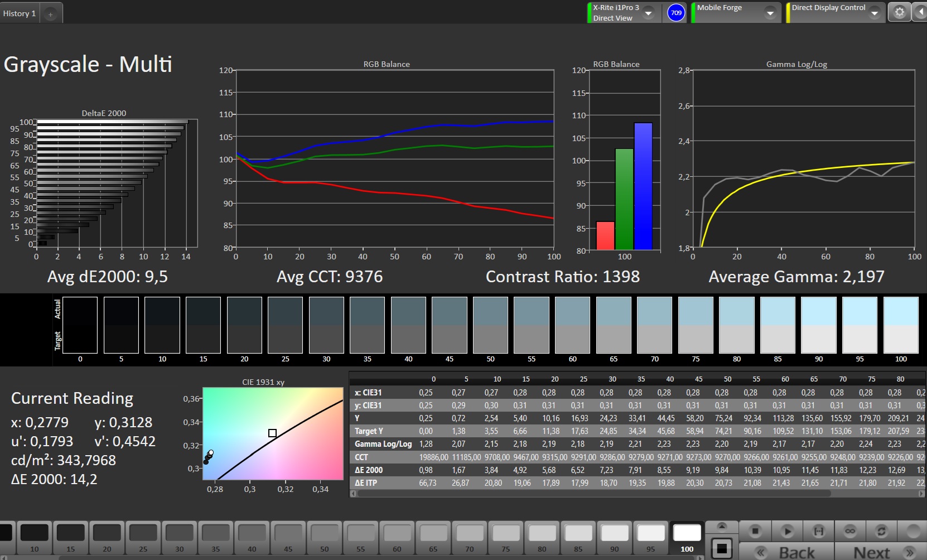The height and width of the screenshot is (560, 927).
Task: Click the up arrow above the pattern square
Action: (722, 526)
